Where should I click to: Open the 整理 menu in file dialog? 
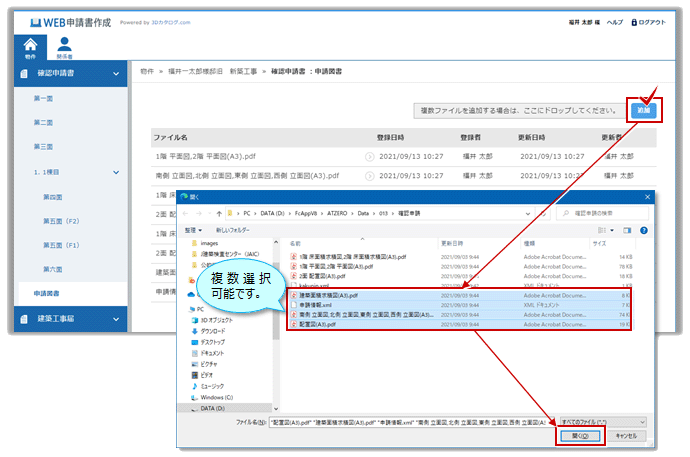[x=196, y=229]
